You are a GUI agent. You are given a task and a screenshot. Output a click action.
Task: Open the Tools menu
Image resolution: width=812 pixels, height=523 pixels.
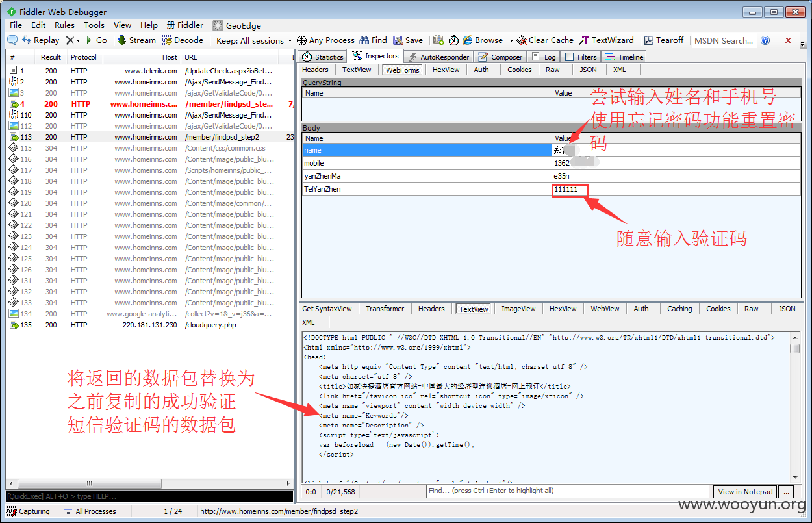[94, 25]
